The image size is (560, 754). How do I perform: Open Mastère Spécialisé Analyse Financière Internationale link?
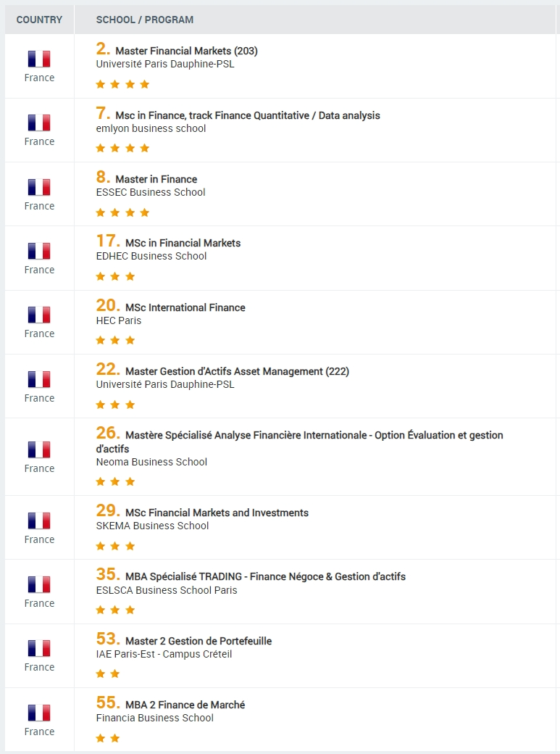299,442
